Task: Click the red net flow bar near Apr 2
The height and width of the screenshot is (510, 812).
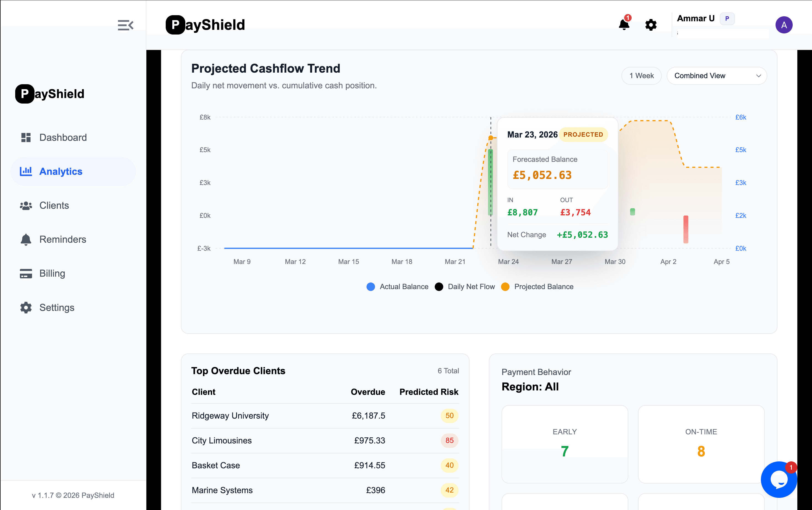Action: click(x=686, y=229)
